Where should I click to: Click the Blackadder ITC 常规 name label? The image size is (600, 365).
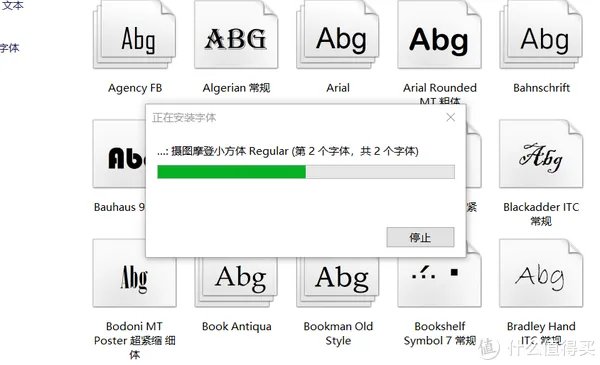coord(541,214)
